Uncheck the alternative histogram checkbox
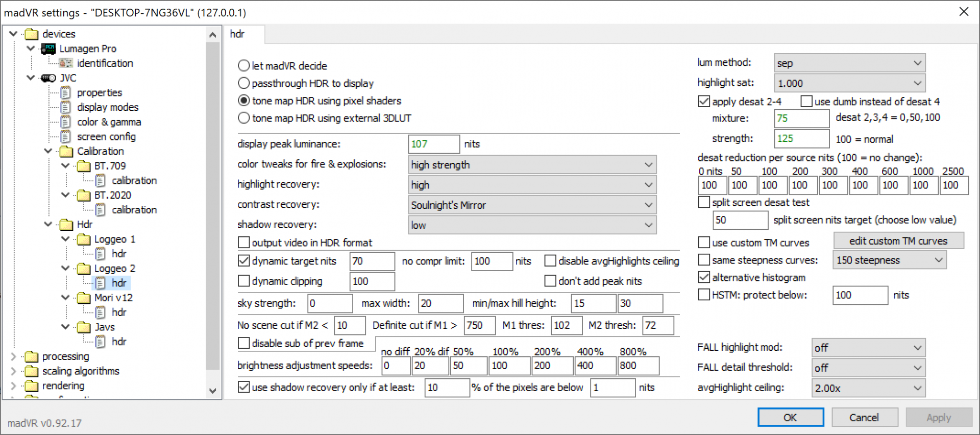The width and height of the screenshot is (980, 435). [x=704, y=277]
